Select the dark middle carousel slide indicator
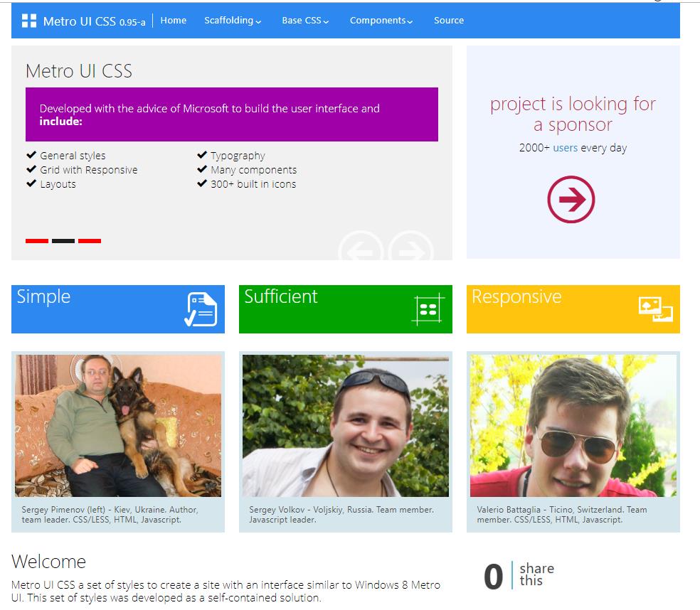 tap(63, 241)
